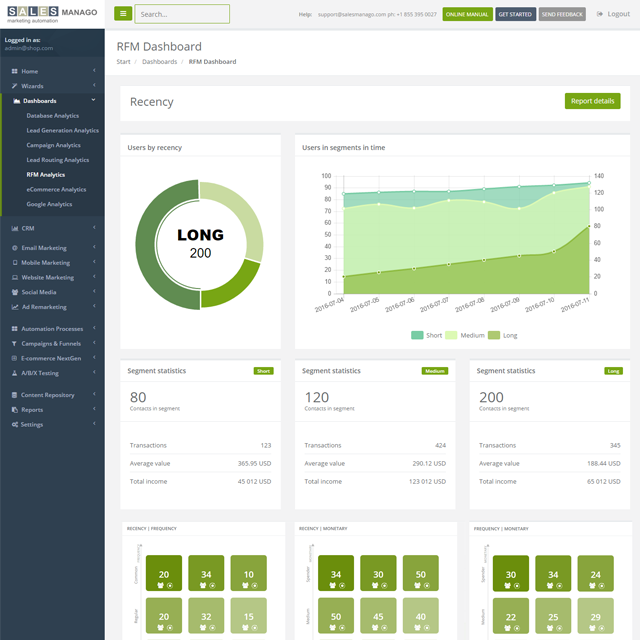This screenshot has width=640, height=640.
Task: Click the Report details button
Action: pyautogui.click(x=592, y=101)
